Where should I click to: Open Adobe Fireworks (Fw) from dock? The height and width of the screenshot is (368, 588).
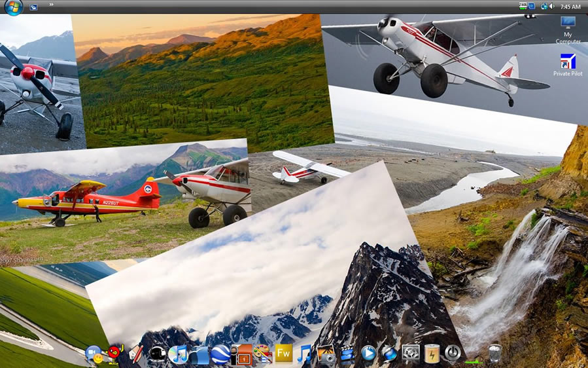pos(283,353)
